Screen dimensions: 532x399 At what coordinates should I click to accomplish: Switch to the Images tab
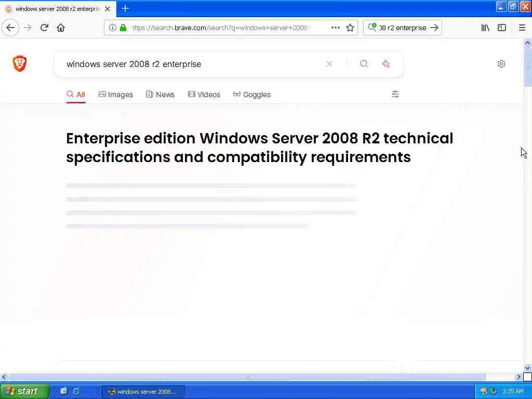(116, 95)
